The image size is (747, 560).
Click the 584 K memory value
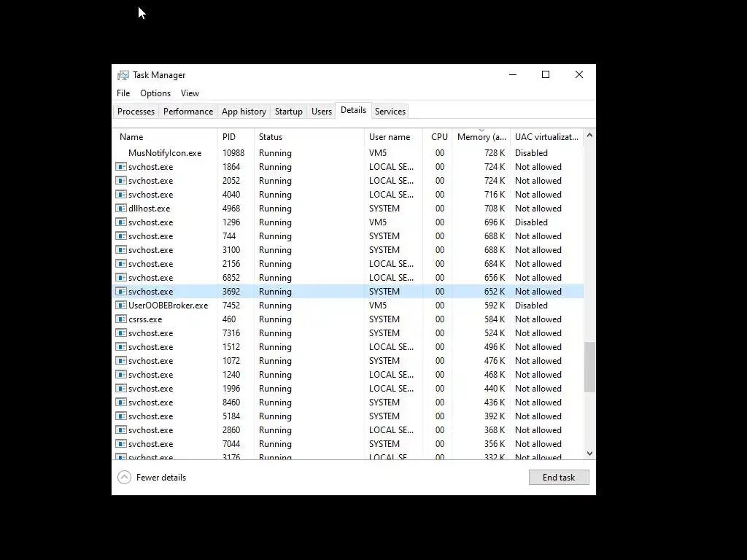pos(495,319)
